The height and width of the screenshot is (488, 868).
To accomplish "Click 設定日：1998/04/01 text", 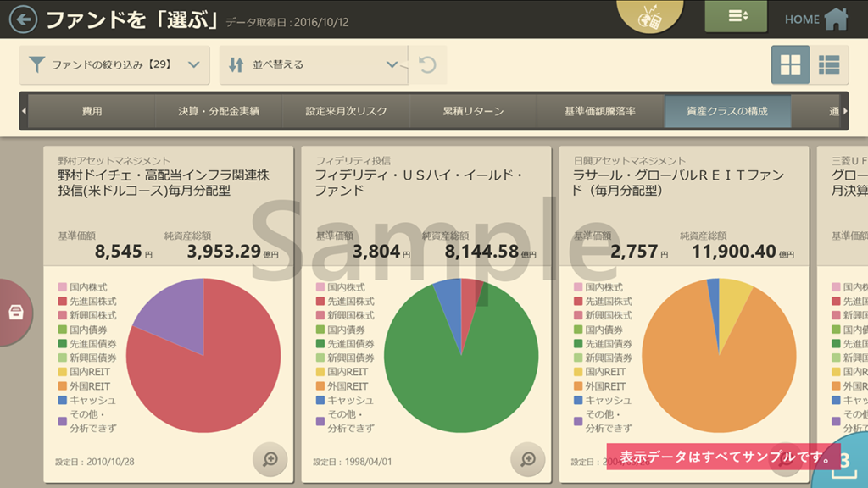I will (x=353, y=462).
